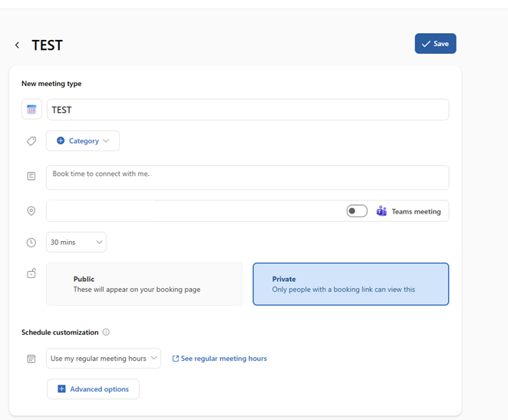The height and width of the screenshot is (420, 508).
Task: Click the duration clock icon
Action: [31, 243]
